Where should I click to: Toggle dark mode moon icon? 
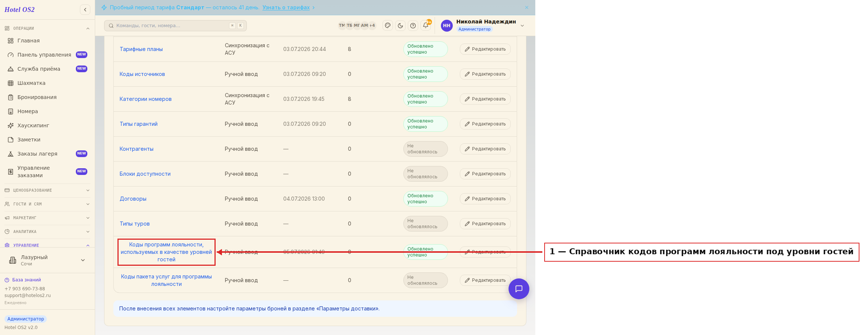pos(400,26)
